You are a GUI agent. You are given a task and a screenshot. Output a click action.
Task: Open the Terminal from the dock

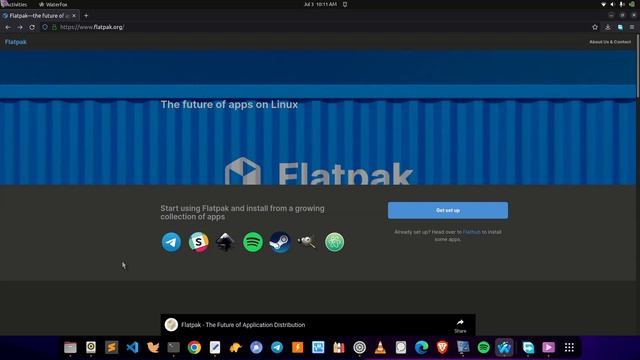[x=173, y=347]
